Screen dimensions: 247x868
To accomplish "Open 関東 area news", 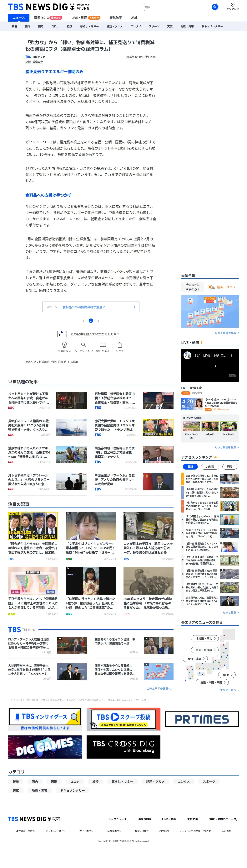I will [227, 675].
